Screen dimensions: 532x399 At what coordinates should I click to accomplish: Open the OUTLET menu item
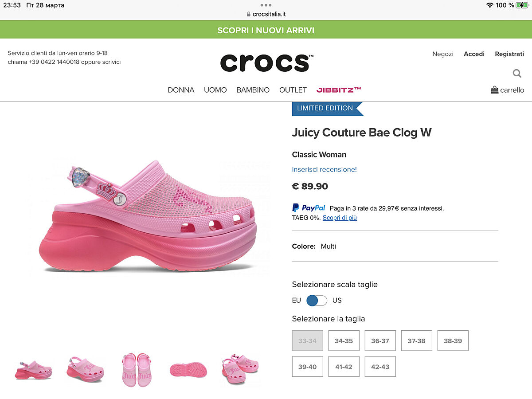pyautogui.click(x=293, y=90)
